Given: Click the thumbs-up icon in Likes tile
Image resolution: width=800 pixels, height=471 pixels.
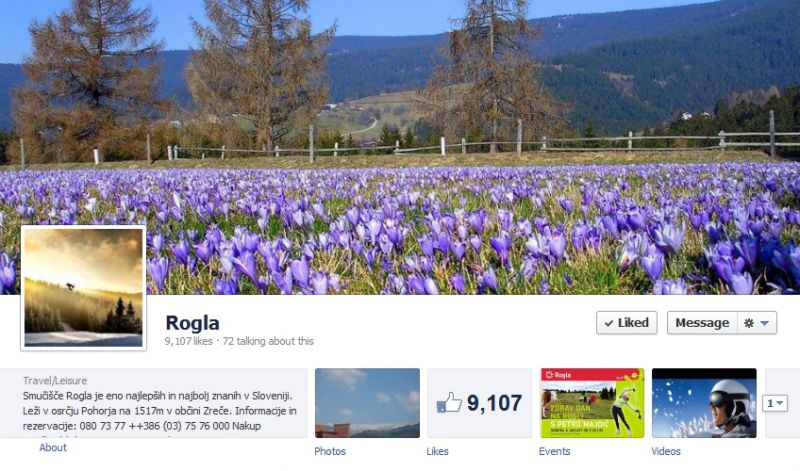Looking at the screenshot, I should coord(449,403).
